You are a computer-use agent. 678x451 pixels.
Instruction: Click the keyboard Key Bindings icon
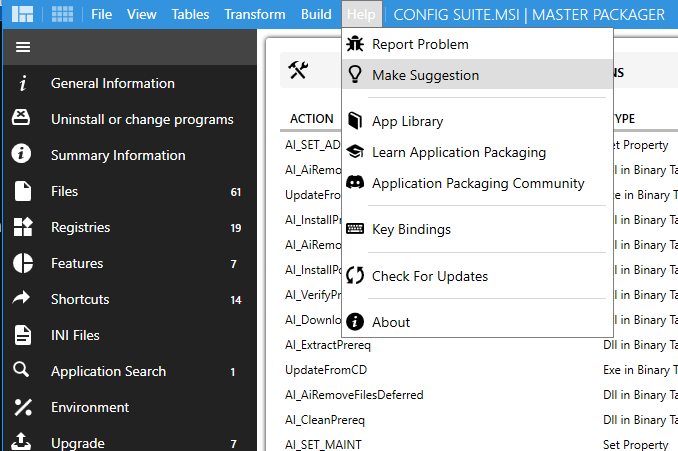[x=355, y=229]
